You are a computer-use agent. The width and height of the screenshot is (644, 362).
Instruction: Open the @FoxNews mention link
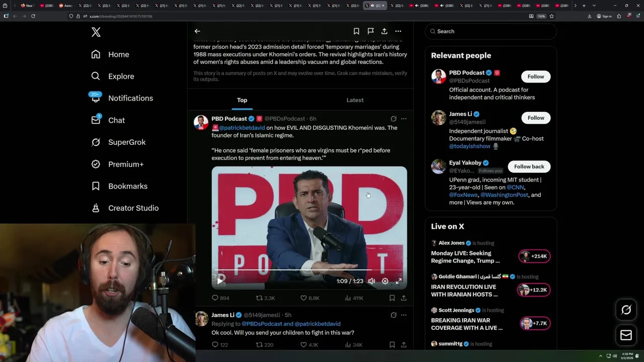pyautogui.click(x=463, y=195)
